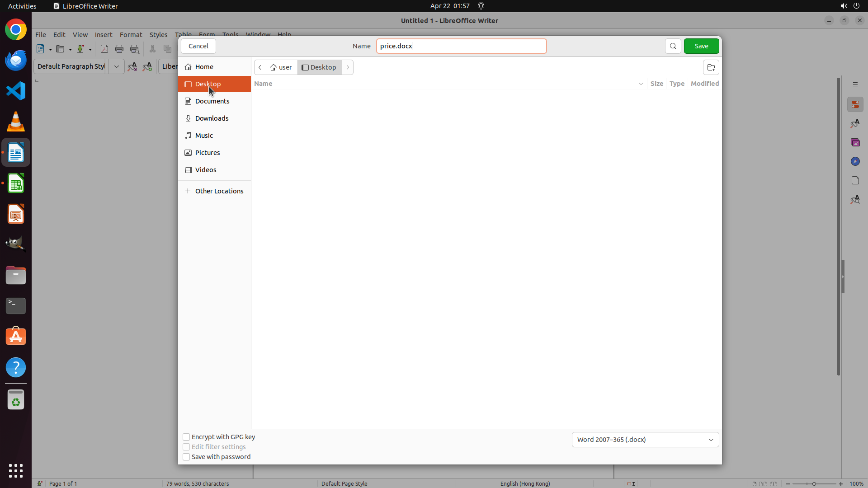Open the Navigator sidebar icon
Viewport: 868px width, 488px height.
pyautogui.click(x=855, y=161)
